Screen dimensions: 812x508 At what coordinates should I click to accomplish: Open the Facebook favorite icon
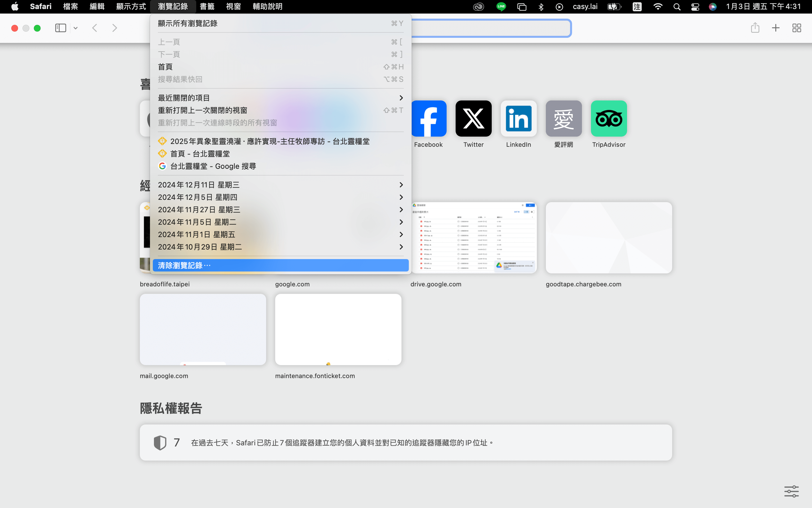(x=429, y=119)
